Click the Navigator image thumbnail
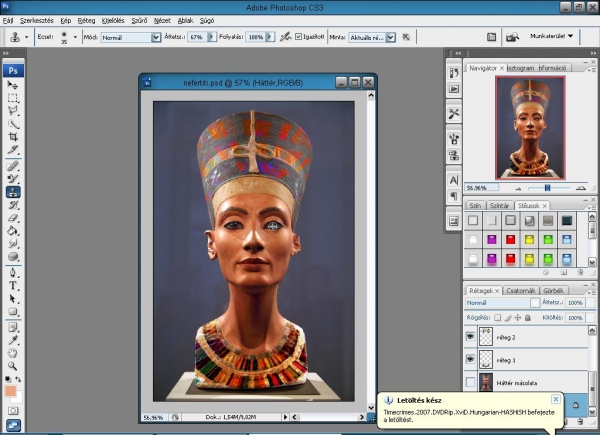Image resolution: width=600 pixels, height=435 pixels. click(x=530, y=127)
